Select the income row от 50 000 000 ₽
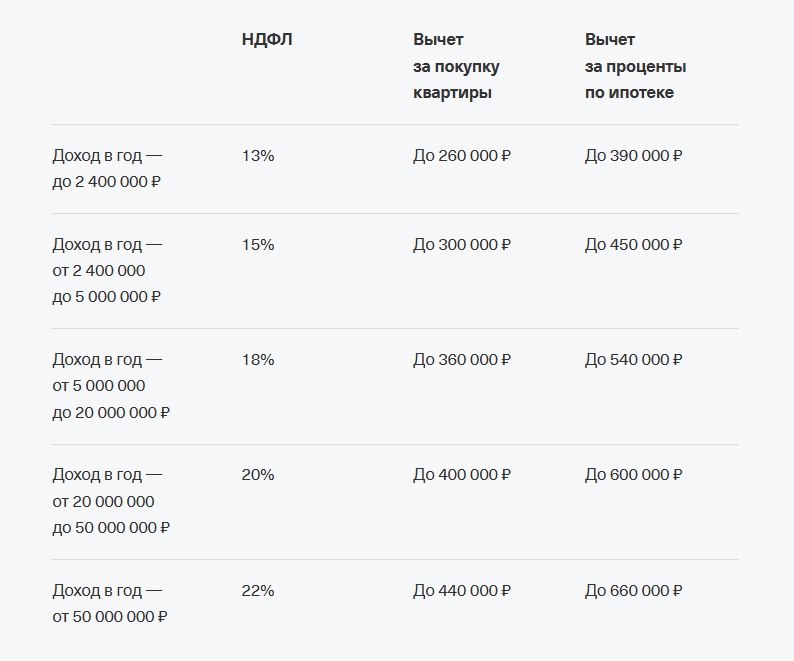This screenshot has width=794, height=661. pyautogui.click(x=109, y=604)
